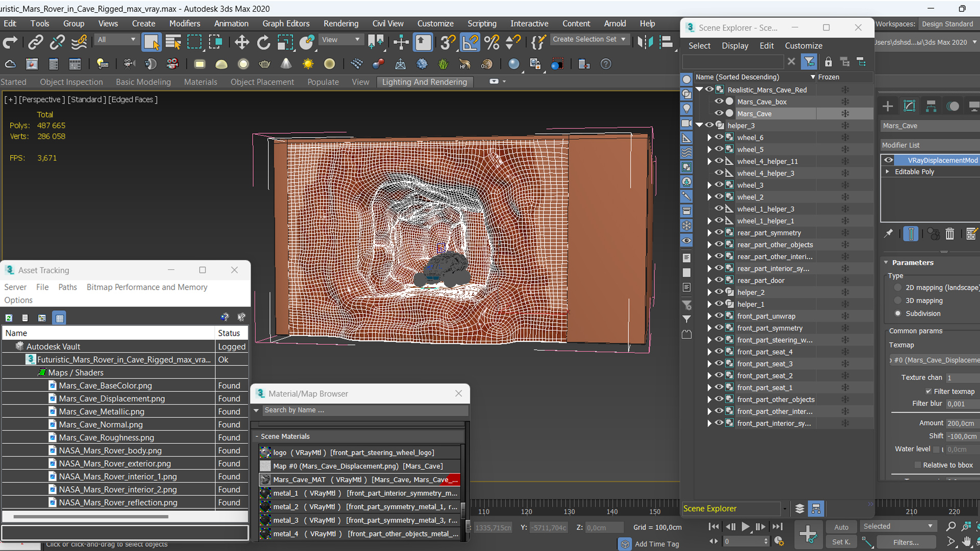Click the teapot primitive icon

[x=264, y=64]
